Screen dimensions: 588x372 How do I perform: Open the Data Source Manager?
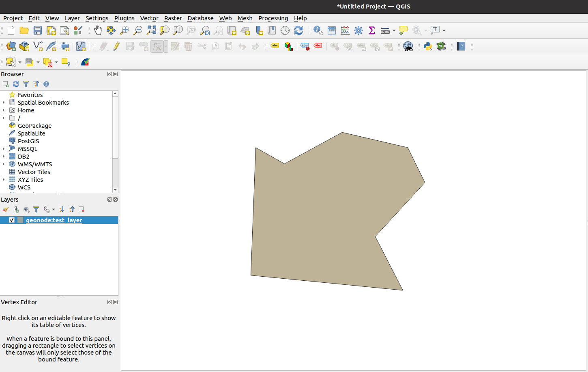coord(11,46)
